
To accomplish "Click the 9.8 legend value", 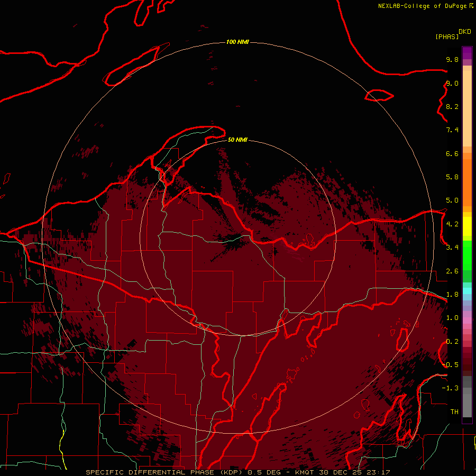I will pos(452,59).
